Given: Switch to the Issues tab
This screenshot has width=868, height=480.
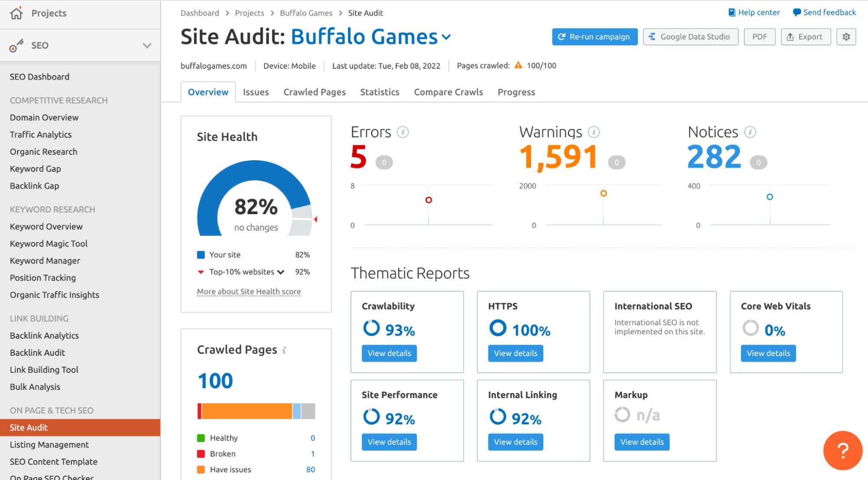Looking at the screenshot, I should click(256, 92).
